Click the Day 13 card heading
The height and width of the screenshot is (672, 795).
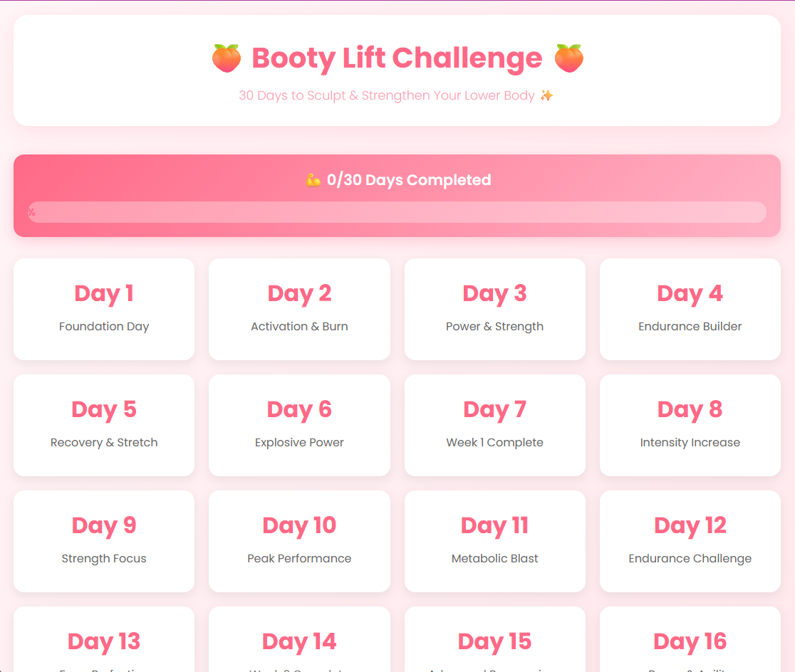(x=104, y=641)
